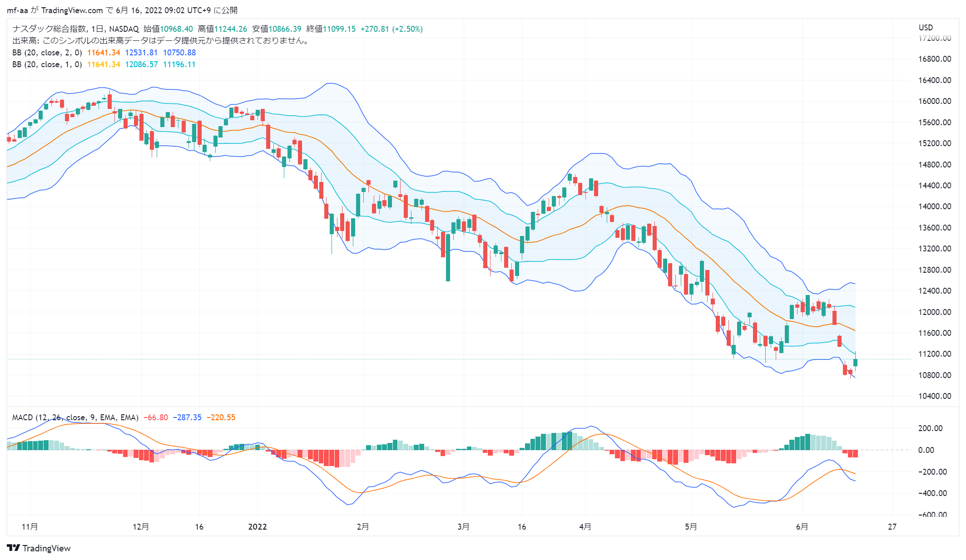Select the BB (20, close, 2, 0) indicator legend
Screen dimensions: 966x560
pyautogui.click(x=47, y=53)
